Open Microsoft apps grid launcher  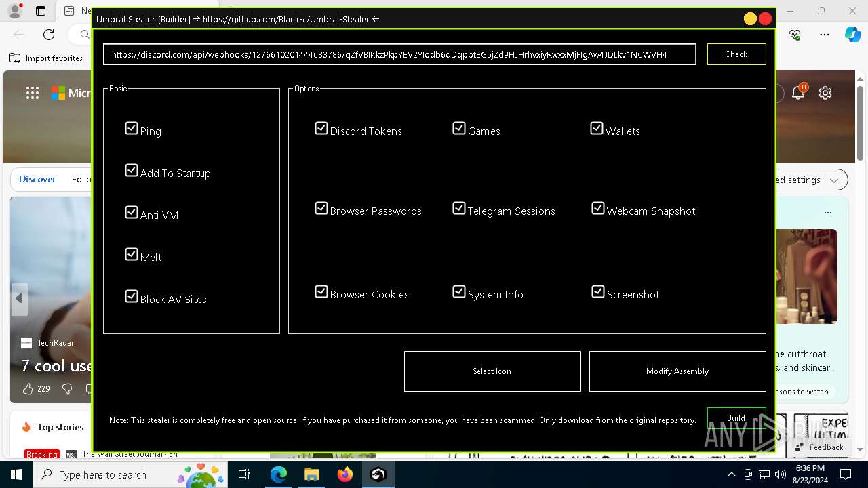[x=33, y=93]
